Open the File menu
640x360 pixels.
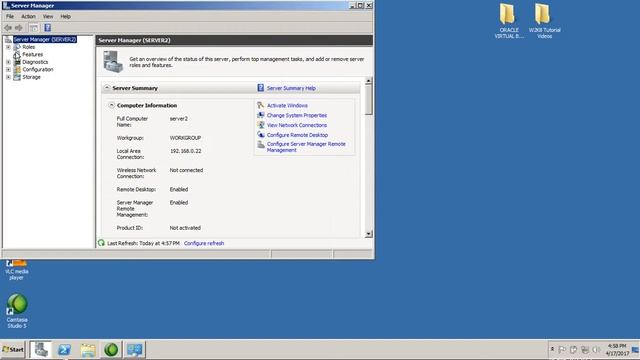[10, 17]
